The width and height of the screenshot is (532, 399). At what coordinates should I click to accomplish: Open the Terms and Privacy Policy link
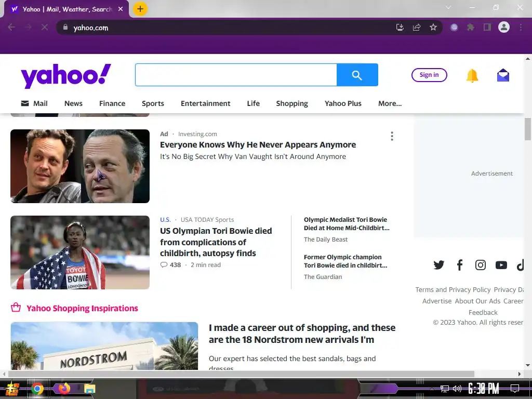pos(453,290)
